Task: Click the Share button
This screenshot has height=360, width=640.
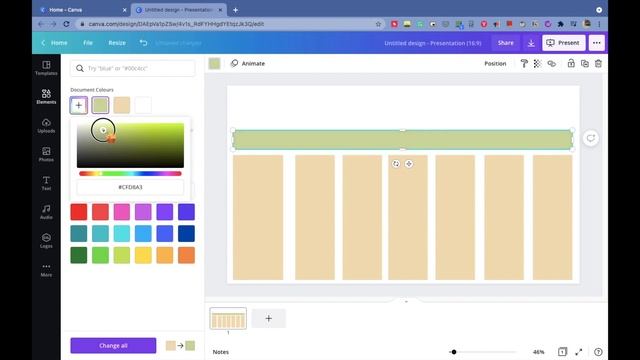Action: (505, 43)
